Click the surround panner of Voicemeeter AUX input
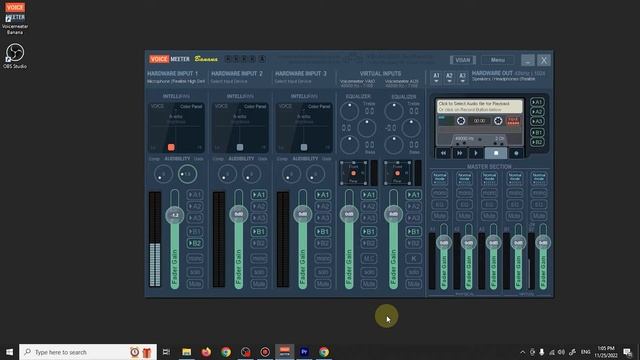 [x=398, y=173]
